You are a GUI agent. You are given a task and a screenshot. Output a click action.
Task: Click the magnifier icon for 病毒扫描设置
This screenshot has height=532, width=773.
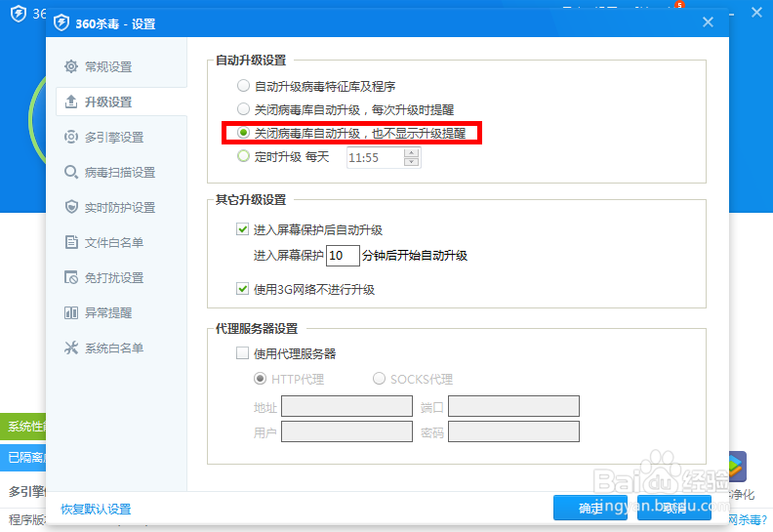pos(71,172)
